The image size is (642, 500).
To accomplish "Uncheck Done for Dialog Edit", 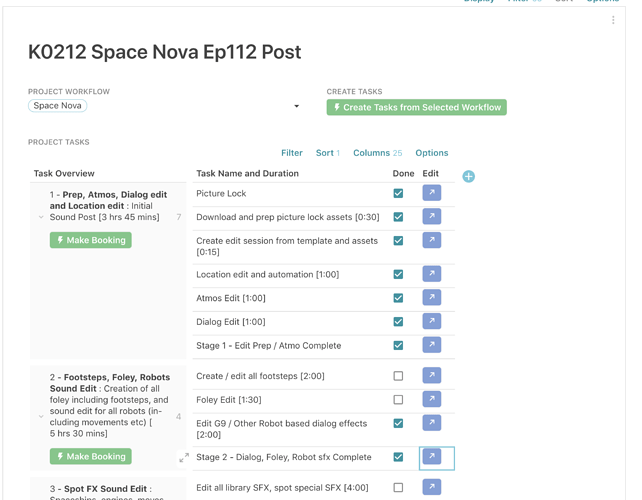I will point(398,322).
